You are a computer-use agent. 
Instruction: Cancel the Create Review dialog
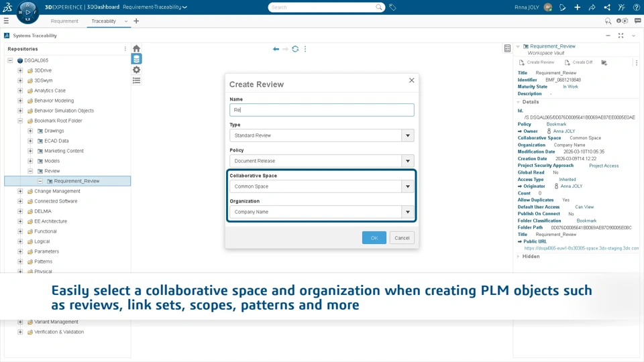402,237
